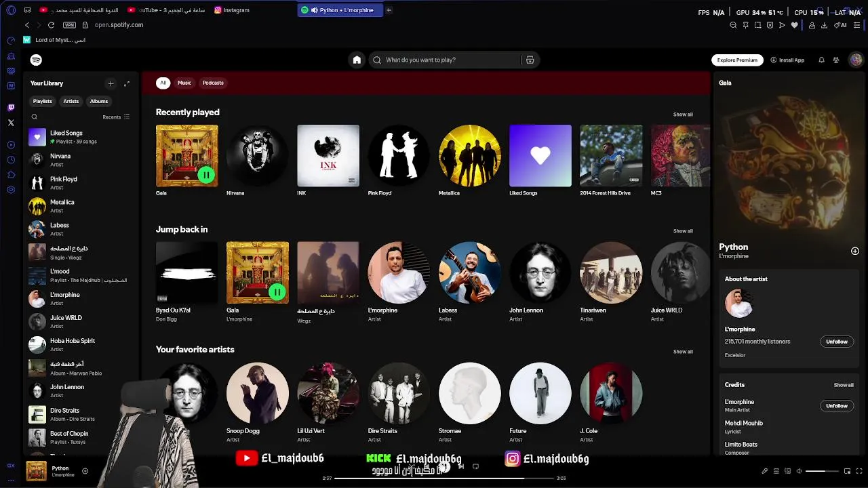Seek in the song progress bar
Image resolution: width=868 pixels, height=488 pixels.
[x=443, y=478]
